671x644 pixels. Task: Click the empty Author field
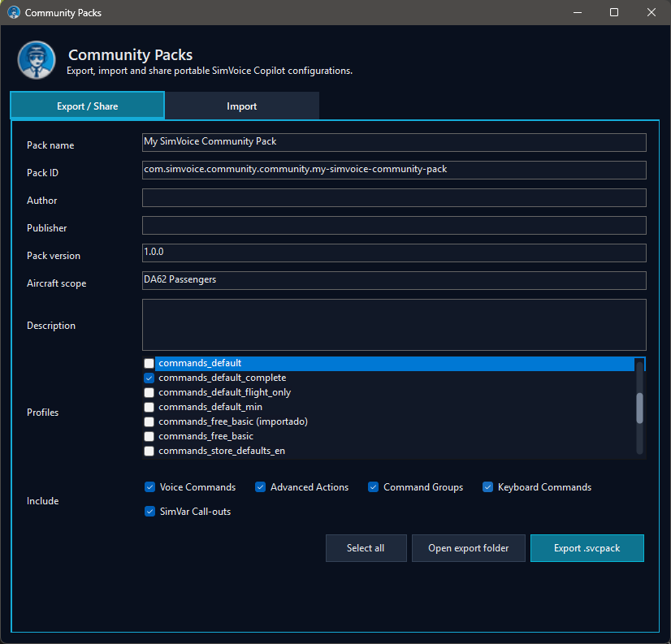click(x=394, y=197)
